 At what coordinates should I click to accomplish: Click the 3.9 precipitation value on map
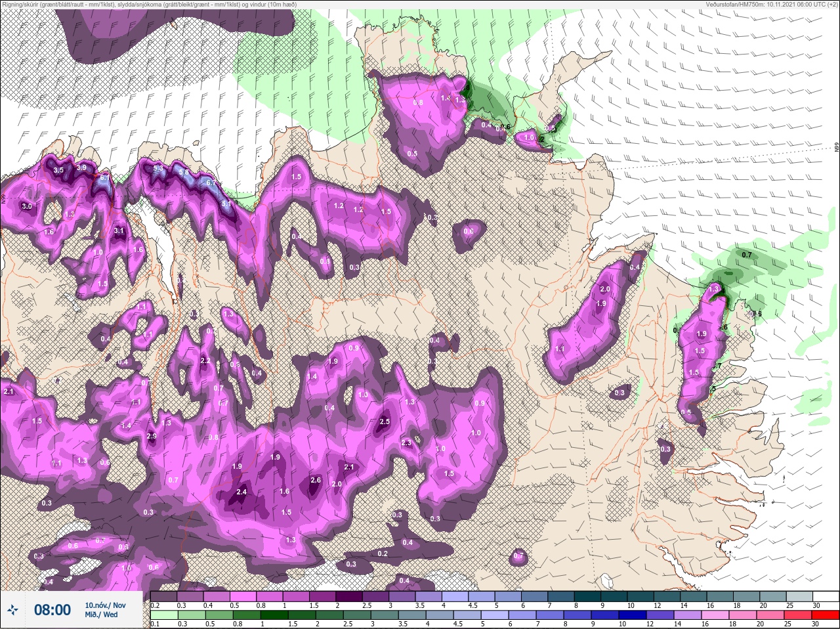(x=81, y=167)
